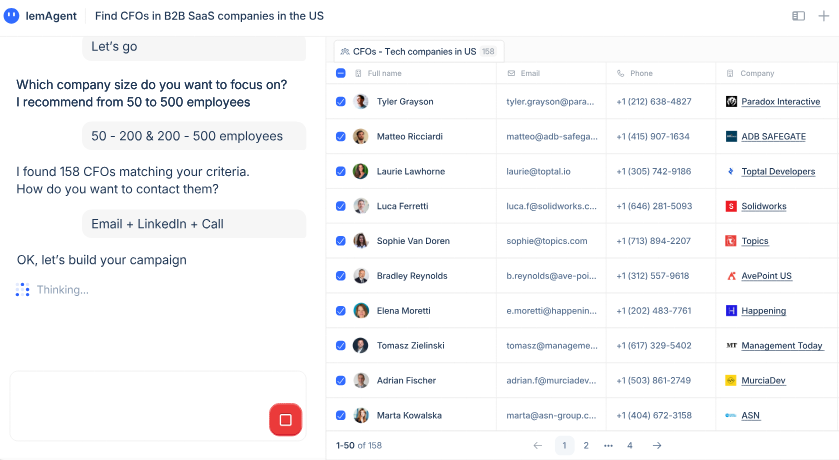Viewport: 839px width, 460px height.
Task: Open the ADB SAFEGATE company link
Action: click(773, 136)
